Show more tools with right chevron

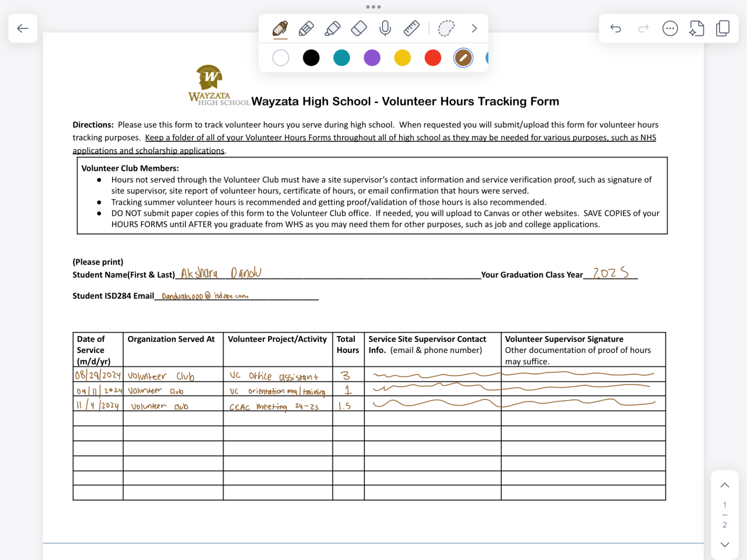point(474,29)
